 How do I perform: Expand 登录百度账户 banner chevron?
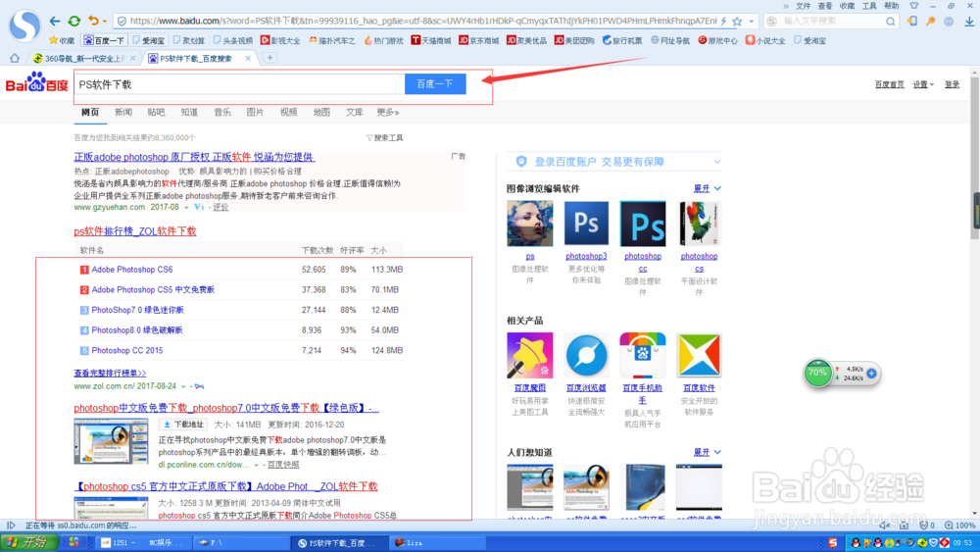717,162
